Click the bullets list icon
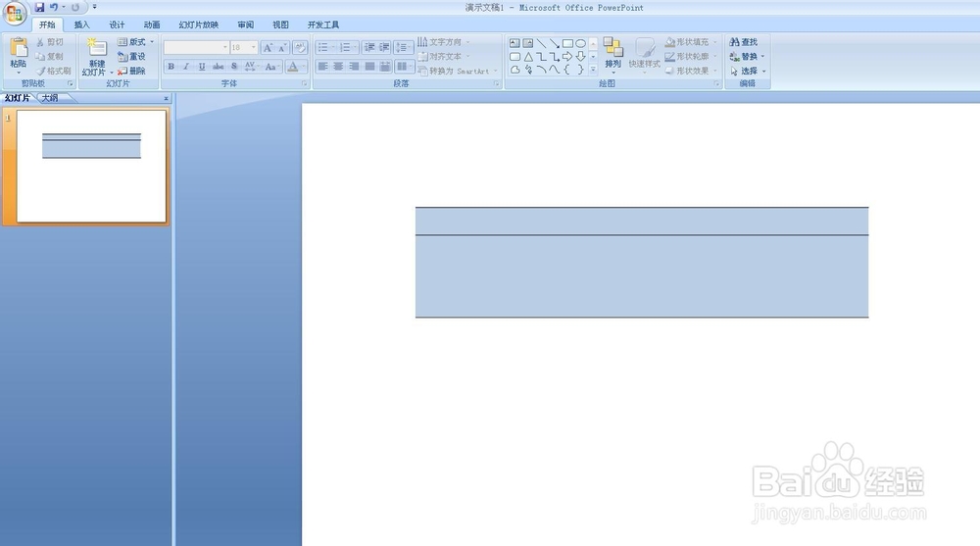The image size is (980, 546). coord(323,47)
